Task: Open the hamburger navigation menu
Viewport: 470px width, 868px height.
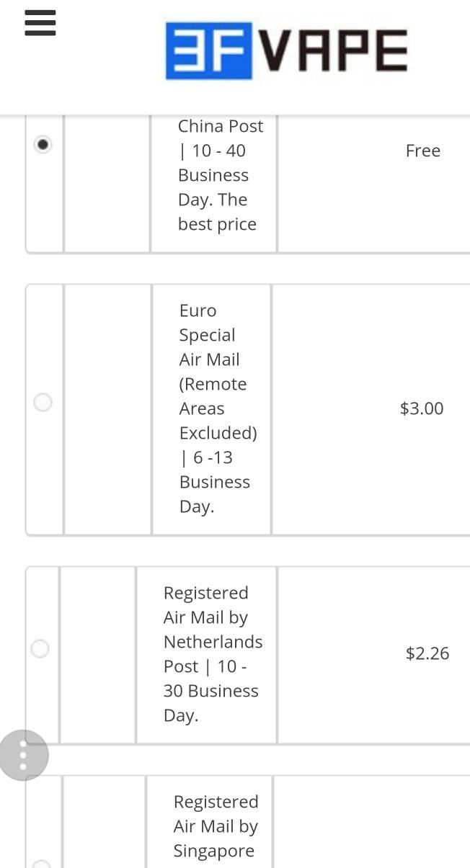Action: point(40,23)
